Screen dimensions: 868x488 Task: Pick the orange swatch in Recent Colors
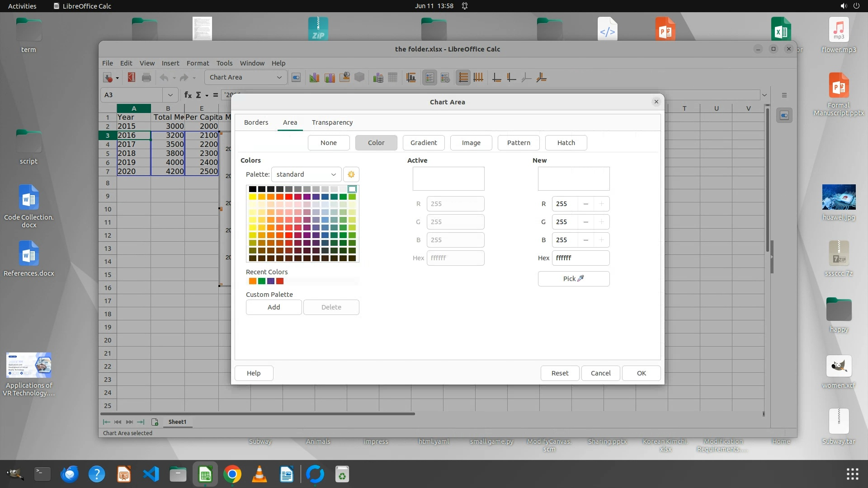[x=253, y=282]
